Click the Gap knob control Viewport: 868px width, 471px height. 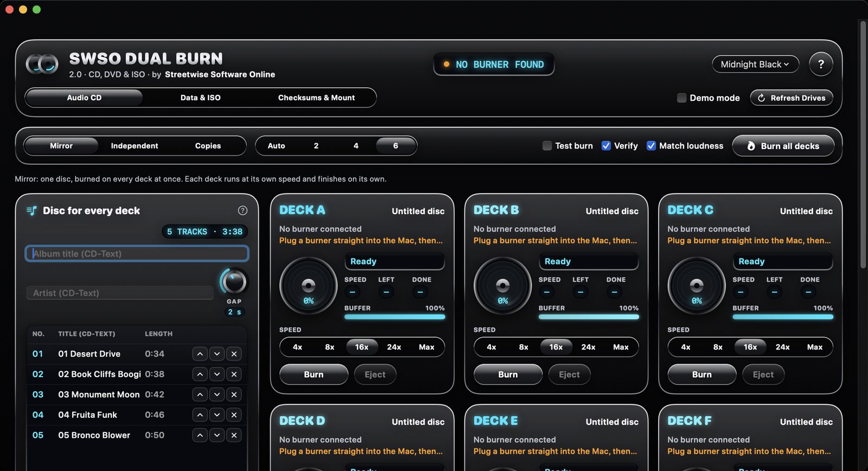[234, 281]
